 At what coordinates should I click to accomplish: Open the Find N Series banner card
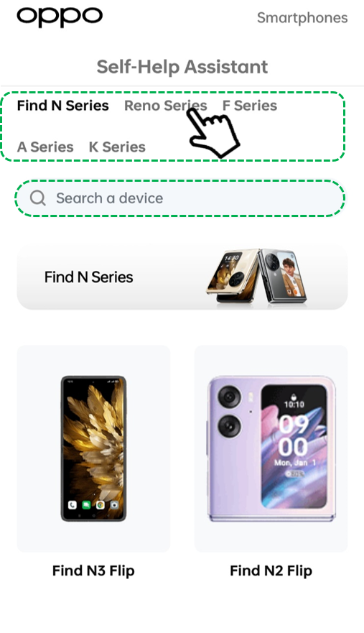pos(182,277)
